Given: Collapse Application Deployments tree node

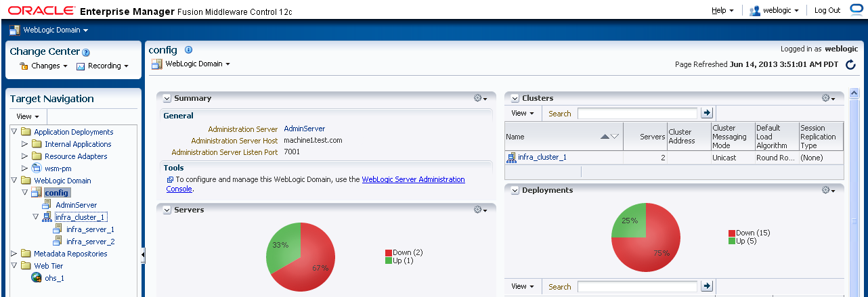Looking at the screenshot, I should (14, 132).
